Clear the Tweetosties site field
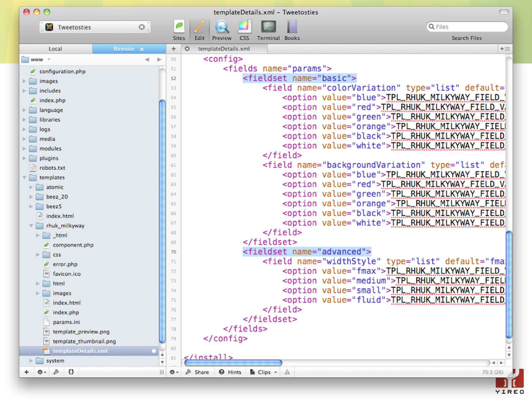The height and width of the screenshot is (399, 532). (x=142, y=27)
